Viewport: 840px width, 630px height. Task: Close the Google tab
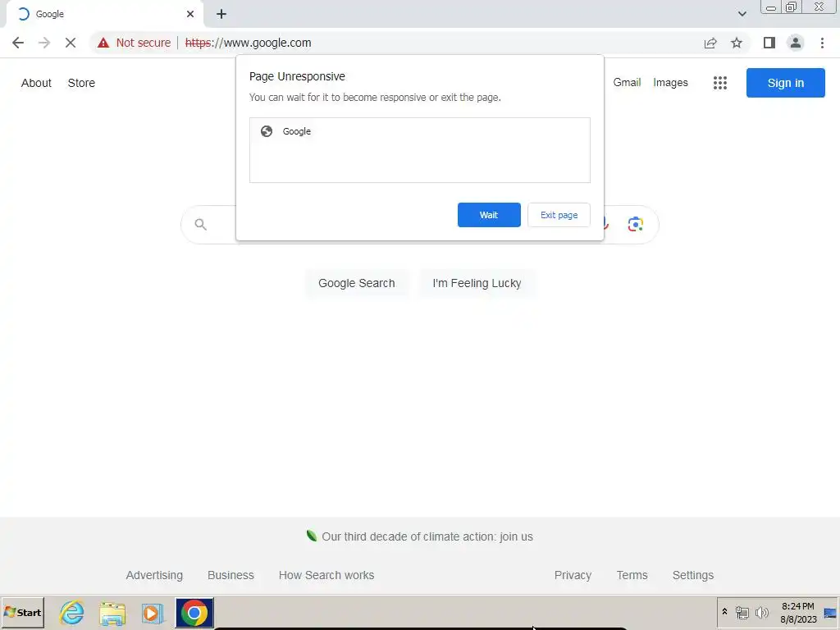pyautogui.click(x=190, y=14)
